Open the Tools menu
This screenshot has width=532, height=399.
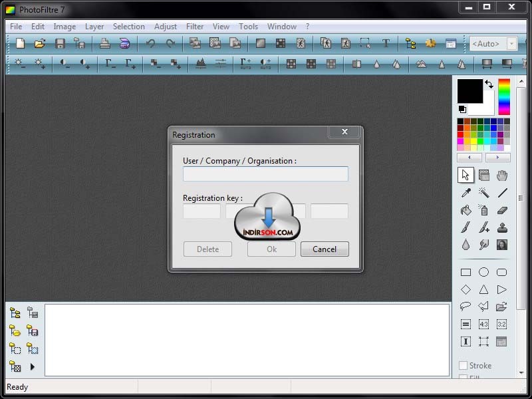tap(248, 27)
